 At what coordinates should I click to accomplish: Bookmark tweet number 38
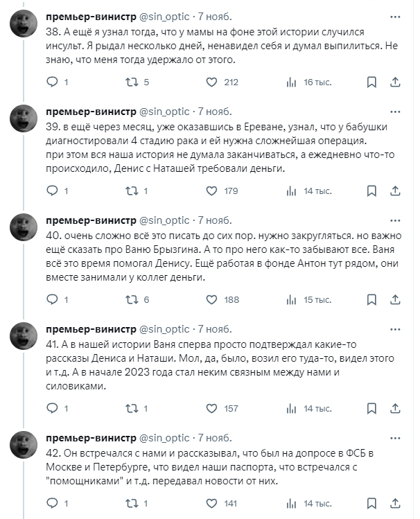[x=371, y=82]
